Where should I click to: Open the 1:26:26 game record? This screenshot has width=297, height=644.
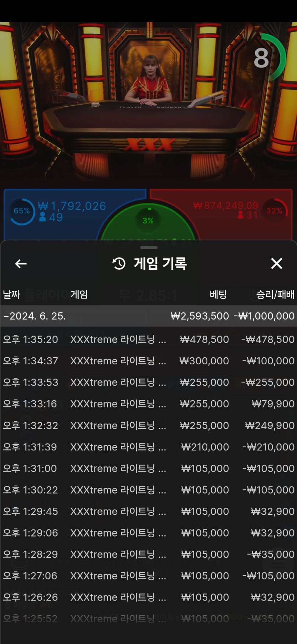click(148, 597)
